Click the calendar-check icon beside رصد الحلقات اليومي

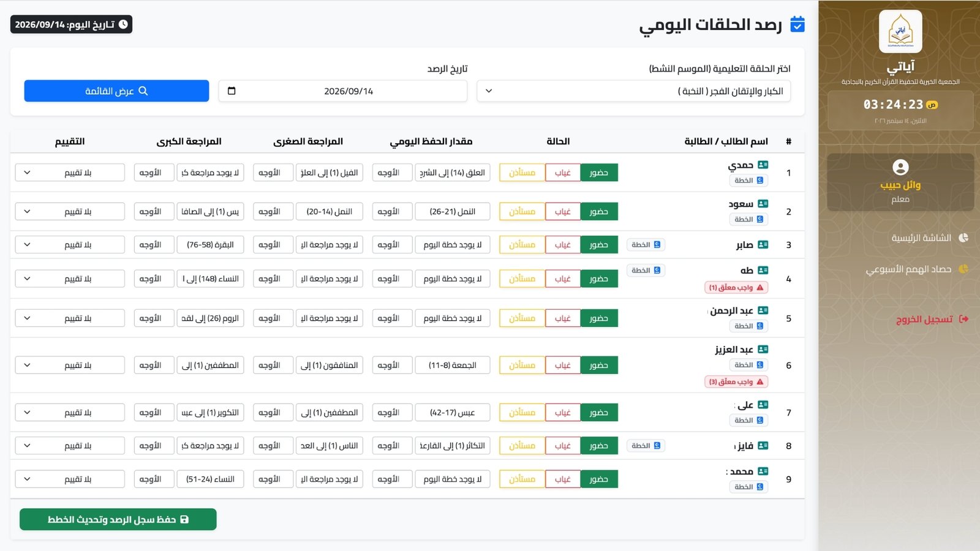797,24
